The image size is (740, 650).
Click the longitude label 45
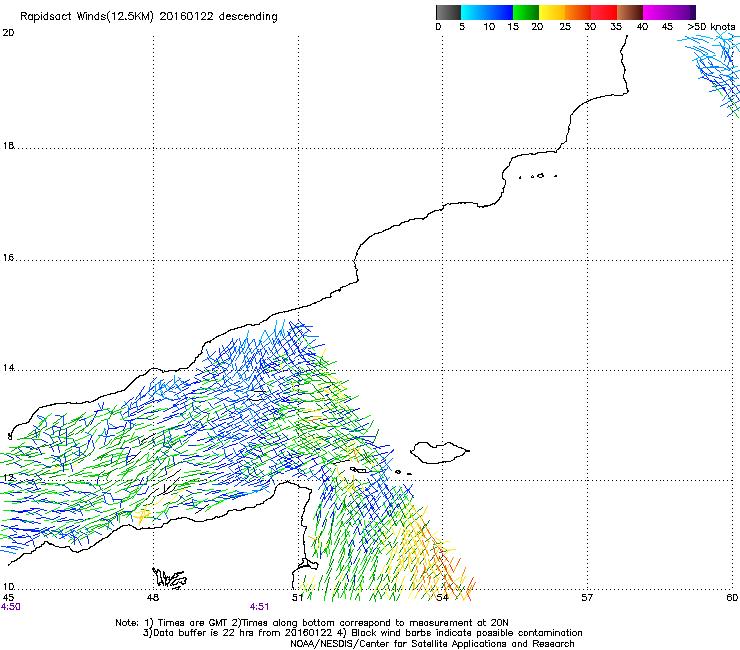[8, 598]
